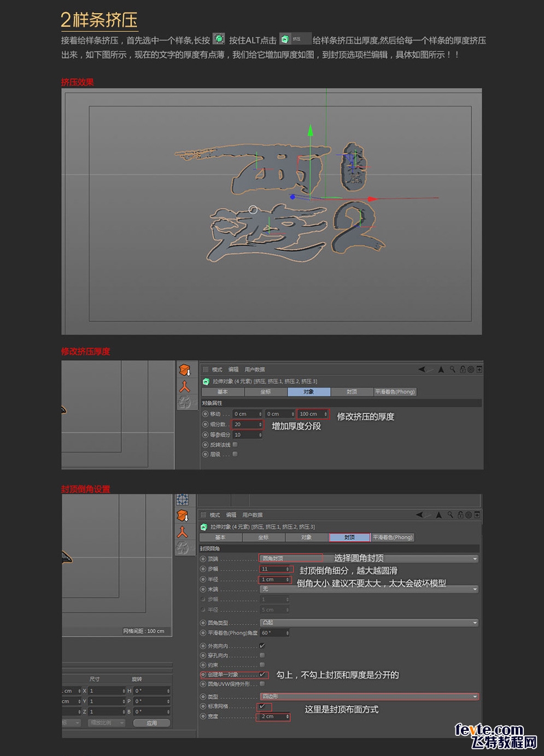Open the 模式 menu in the upper panel
Image resolution: width=544 pixels, height=756 pixels.
click(x=217, y=370)
